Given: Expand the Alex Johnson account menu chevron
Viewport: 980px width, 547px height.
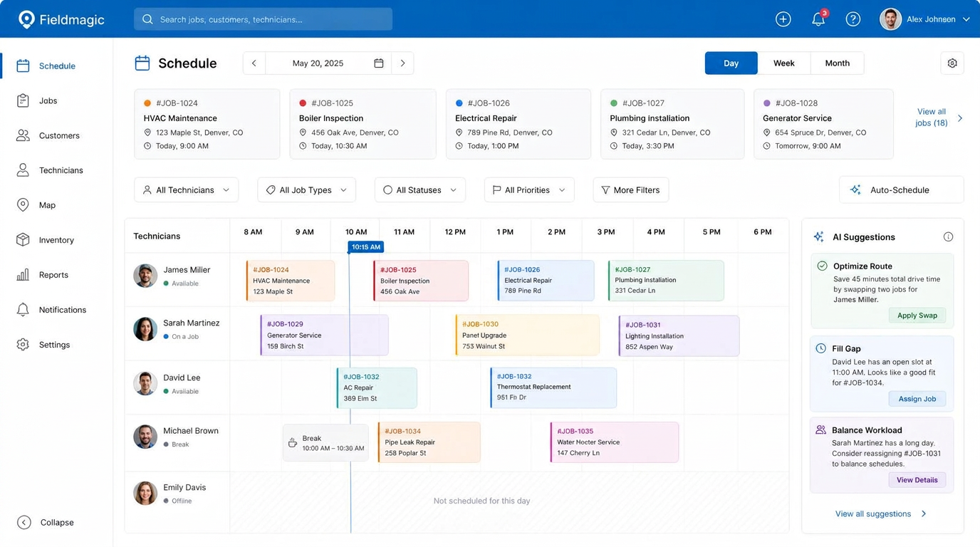Looking at the screenshot, I should pos(966,19).
